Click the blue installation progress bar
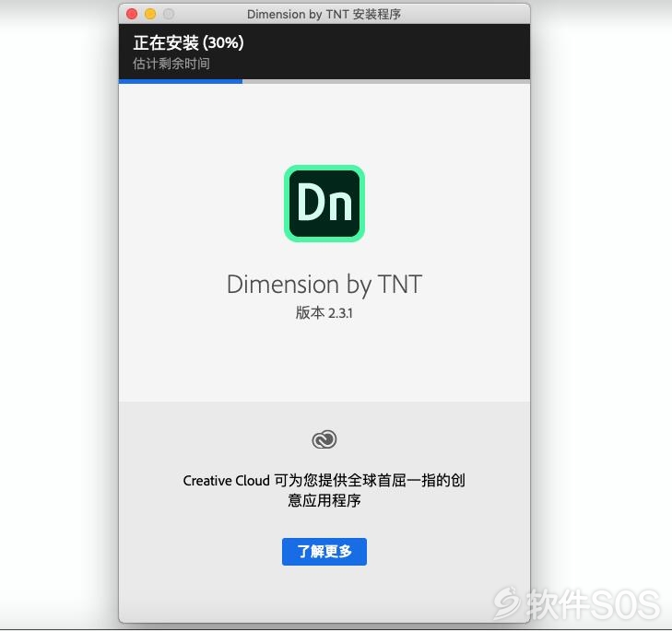Screen dimensions: 672x631 [324, 81]
